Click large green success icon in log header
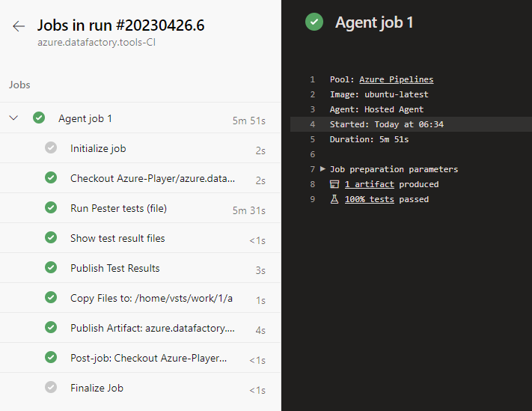This screenshot has height=411, width=532. 314,22
